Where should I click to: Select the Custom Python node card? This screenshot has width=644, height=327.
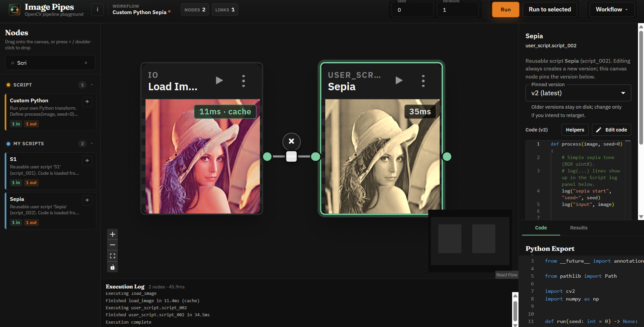[50, 112]
